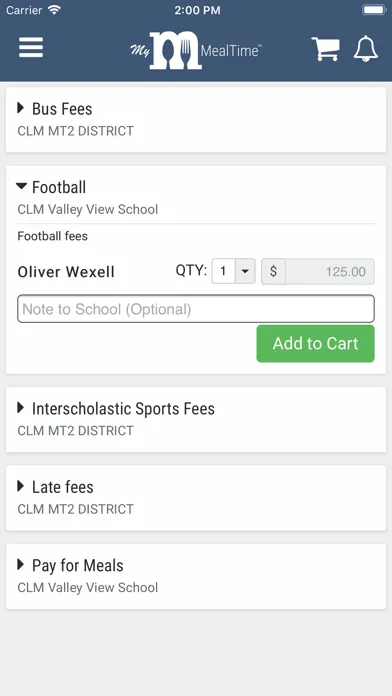This screenshot has height=696, width=392.
Task: Open the shopping cart
Action: pos(325,48)
